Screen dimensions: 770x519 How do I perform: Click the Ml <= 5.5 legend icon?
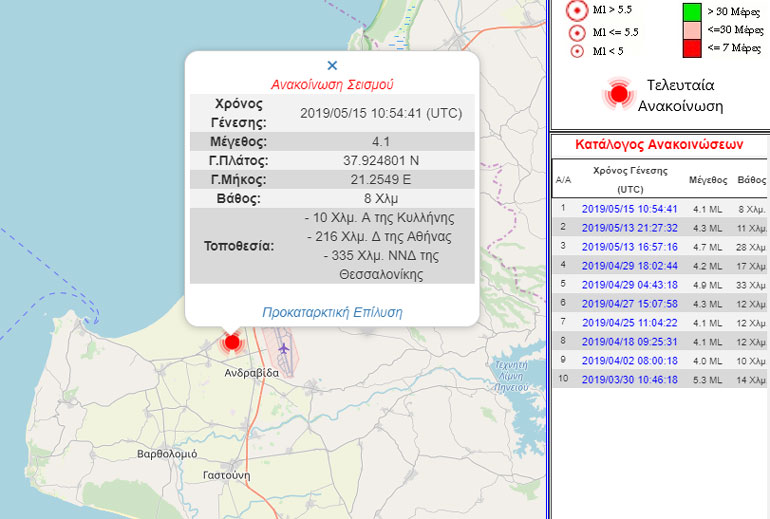click(576, 32)
